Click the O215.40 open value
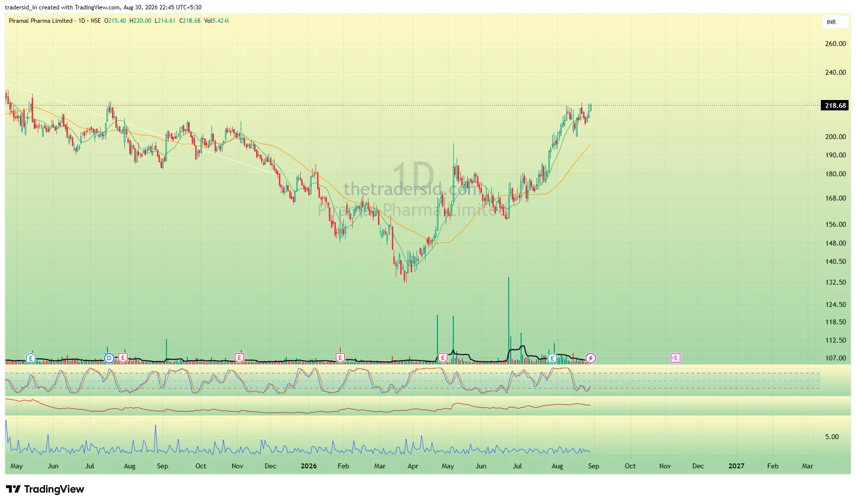Viewport: 856px width, 504px height. [115, 21]
